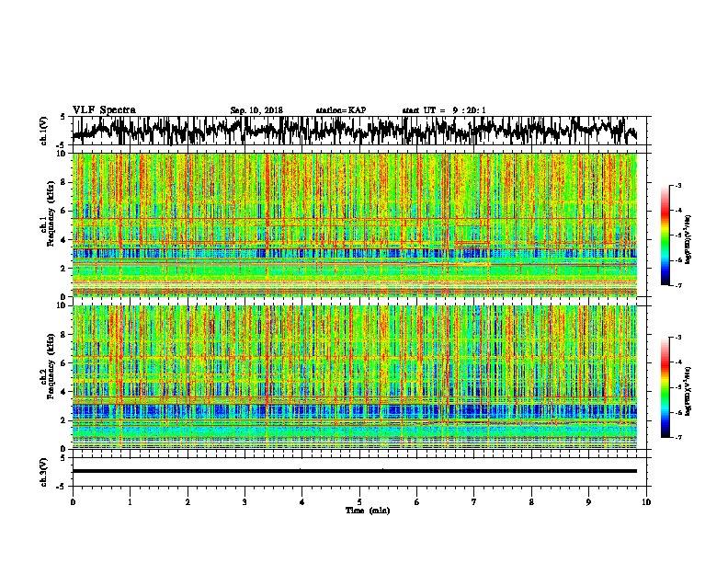The image size is (728, 563).
Task: Click the "6" tick on the time axis
Action: pos(416,502)
